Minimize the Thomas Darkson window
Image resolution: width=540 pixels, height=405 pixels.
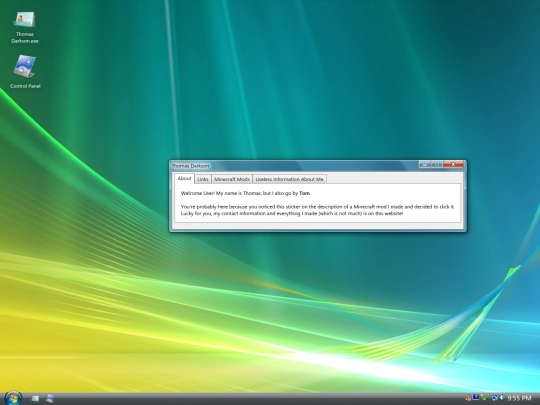point(425,165)
